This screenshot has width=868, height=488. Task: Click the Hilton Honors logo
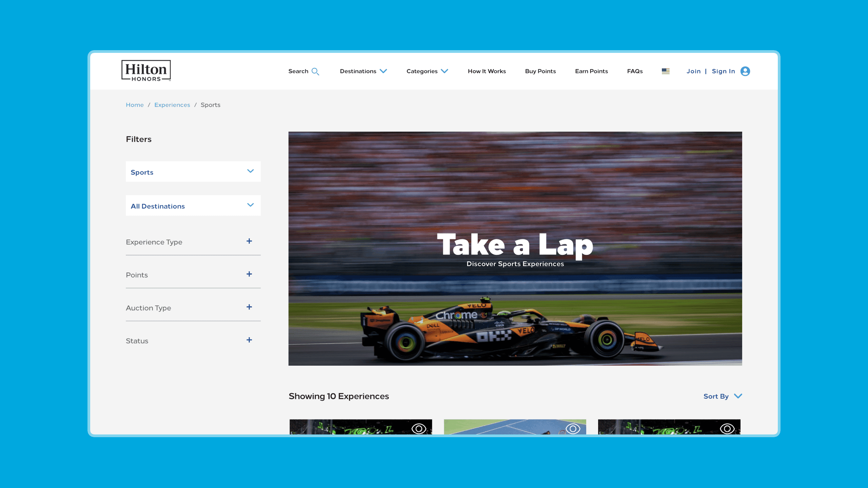[146, 71]
